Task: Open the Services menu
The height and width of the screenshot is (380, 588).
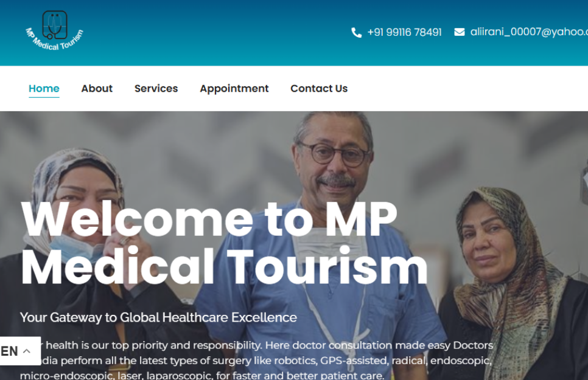Action: click(x=156, y=88)
